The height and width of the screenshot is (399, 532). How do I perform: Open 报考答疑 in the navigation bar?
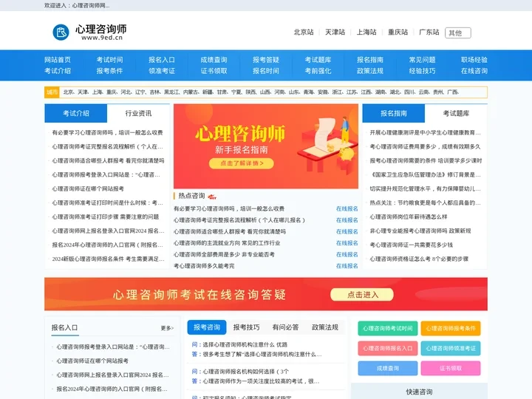point(266,60)
